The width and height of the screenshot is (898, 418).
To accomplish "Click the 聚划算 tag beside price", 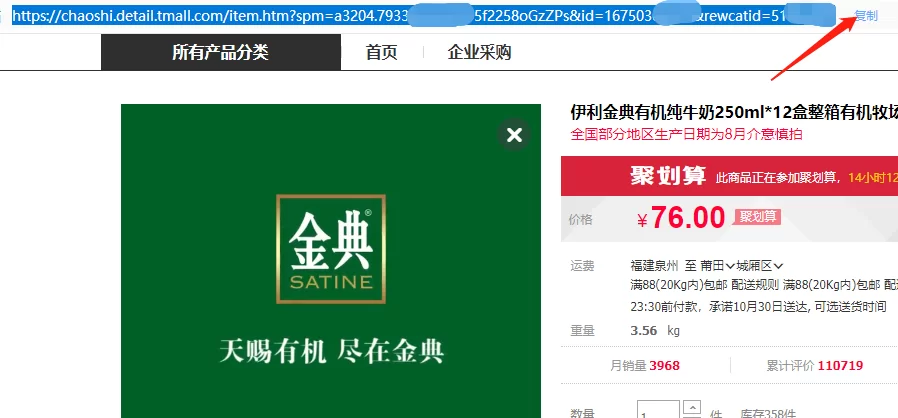I will 757,217.
